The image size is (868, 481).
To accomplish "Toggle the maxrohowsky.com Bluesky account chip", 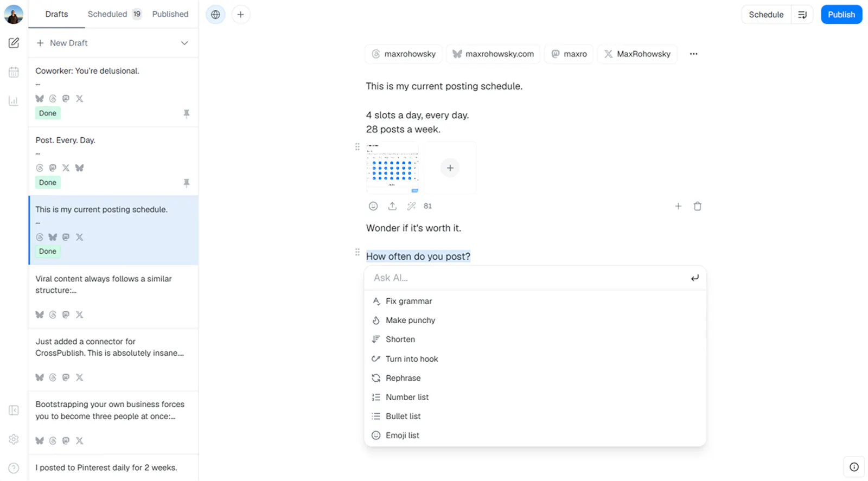I will (493, 54).
